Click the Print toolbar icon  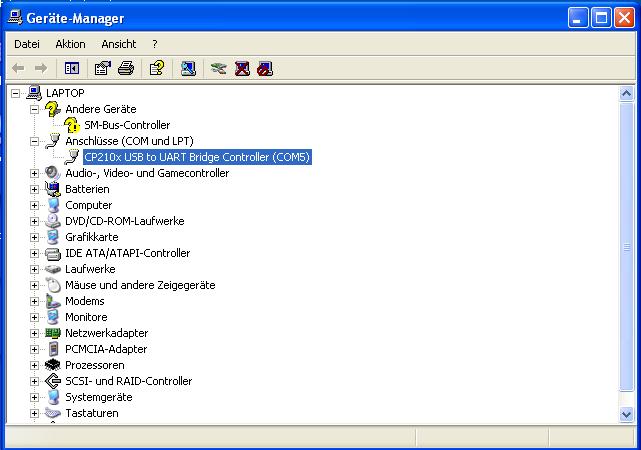126,68
